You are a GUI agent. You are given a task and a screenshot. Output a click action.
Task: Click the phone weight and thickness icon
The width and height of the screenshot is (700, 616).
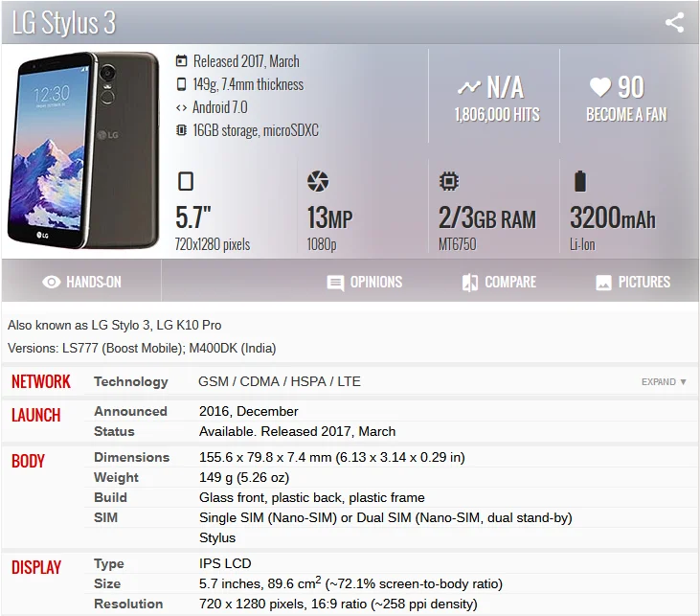tap(181, 84)
